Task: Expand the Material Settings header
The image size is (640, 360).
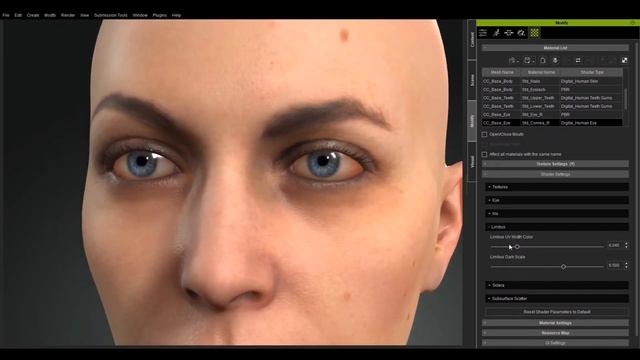Action: pos(555,323)
